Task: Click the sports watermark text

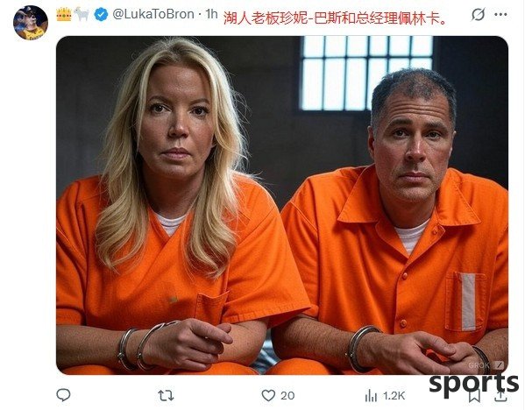Action: pyautogui.click(x=473, y=383)
